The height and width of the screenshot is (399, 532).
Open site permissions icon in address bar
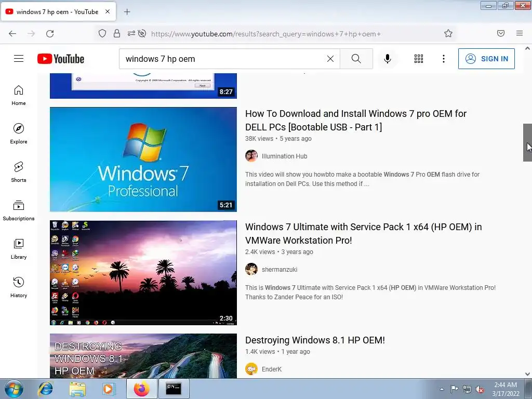point(131,33)
